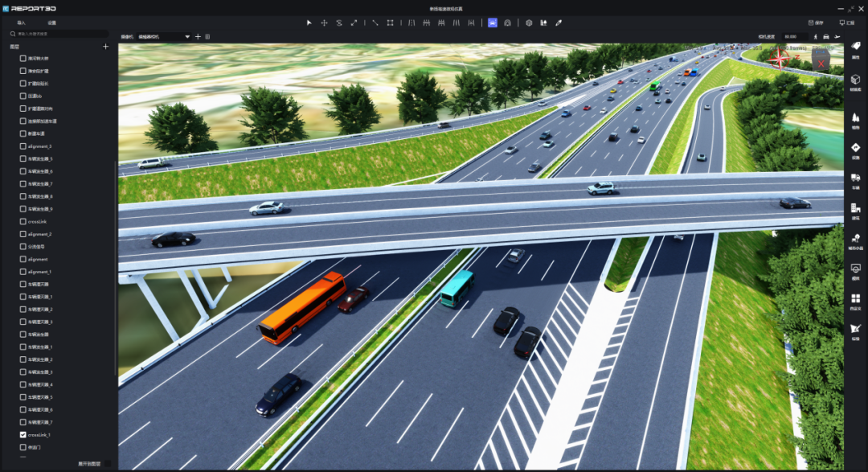868x472 pixels.
Task: Enable the alignment_2 layer checkbox
Action: click(23, 234)
